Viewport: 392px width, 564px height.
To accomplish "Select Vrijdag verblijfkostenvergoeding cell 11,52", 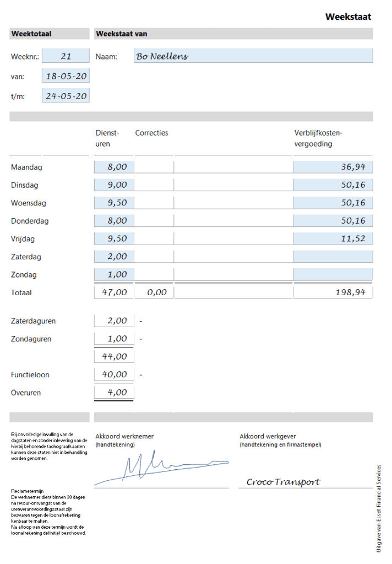I will click(x=333, y=238).
